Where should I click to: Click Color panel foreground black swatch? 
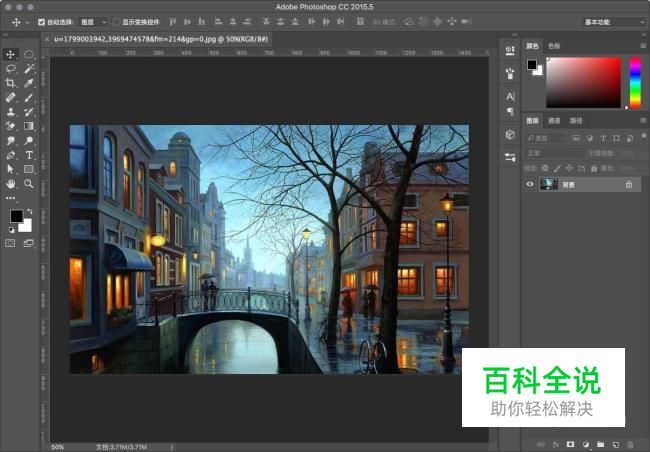click(x=532, y=65)
